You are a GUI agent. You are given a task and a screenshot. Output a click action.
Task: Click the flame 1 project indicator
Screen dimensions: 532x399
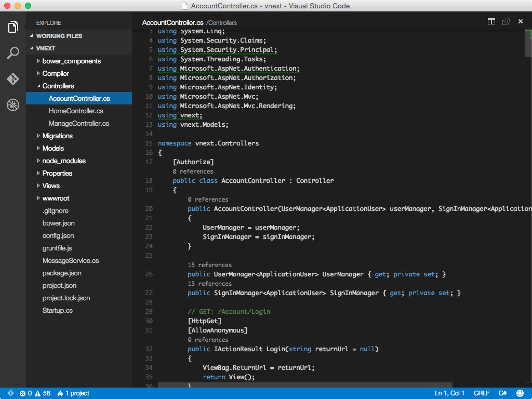click(x=73, y=393)
